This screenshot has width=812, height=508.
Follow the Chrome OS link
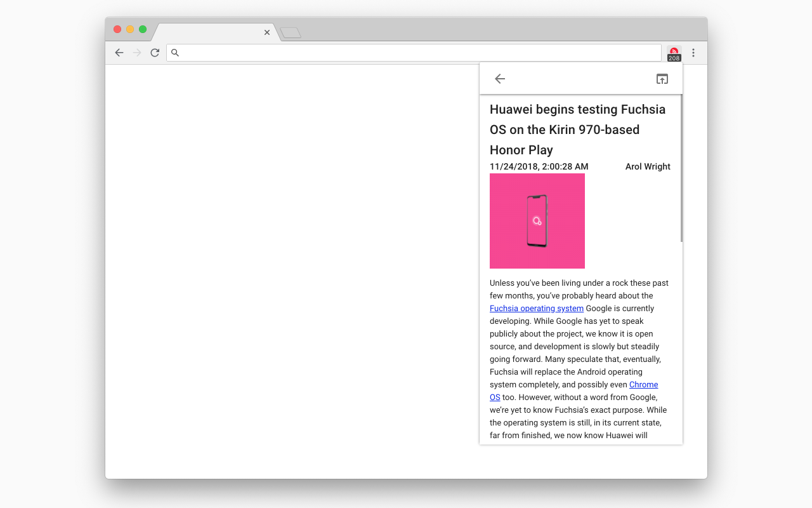pyautogui.click(x=643, y=385)
